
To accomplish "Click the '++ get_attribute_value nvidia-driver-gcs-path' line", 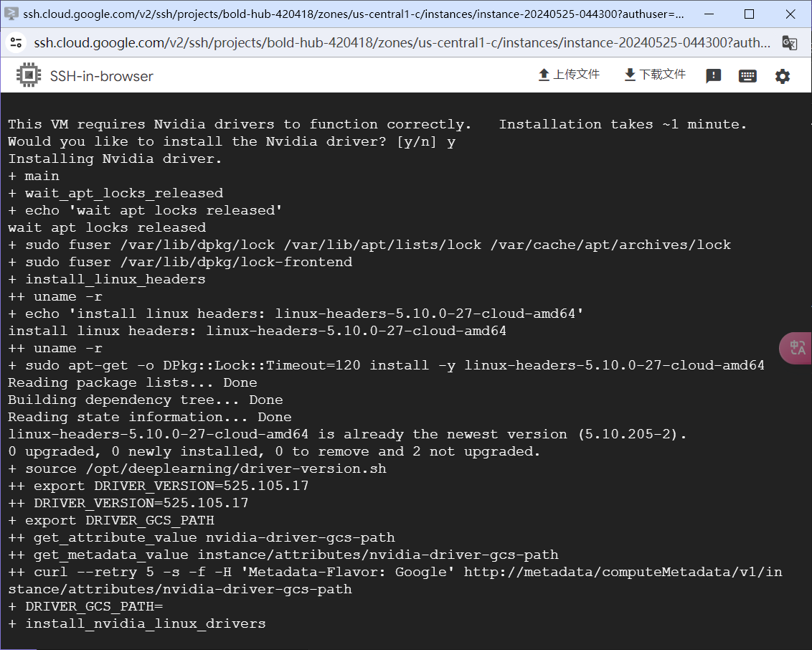I will tap(202, 537).
